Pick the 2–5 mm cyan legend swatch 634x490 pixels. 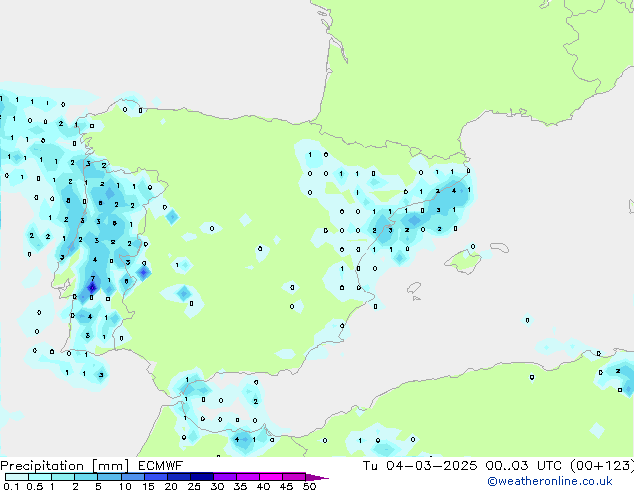coord(86,477)
